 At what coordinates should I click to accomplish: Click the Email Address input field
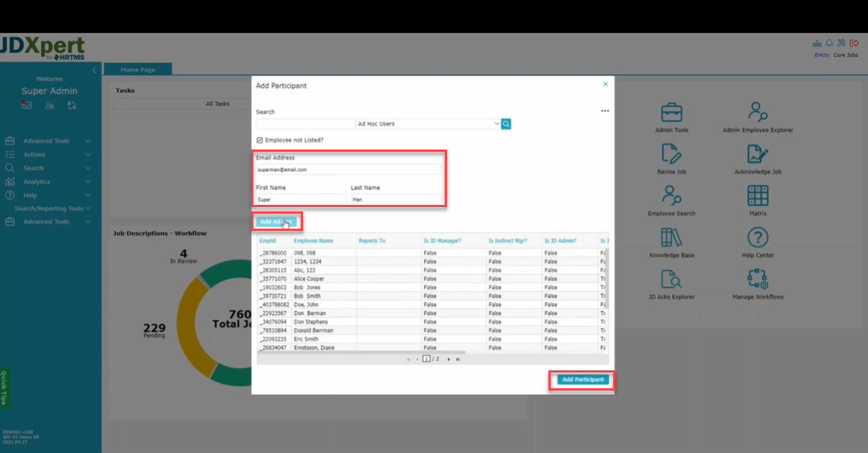click(348, 170)
